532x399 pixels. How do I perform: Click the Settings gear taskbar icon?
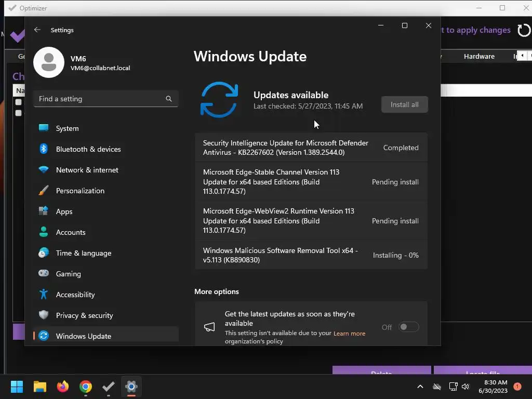coord(131,387)
